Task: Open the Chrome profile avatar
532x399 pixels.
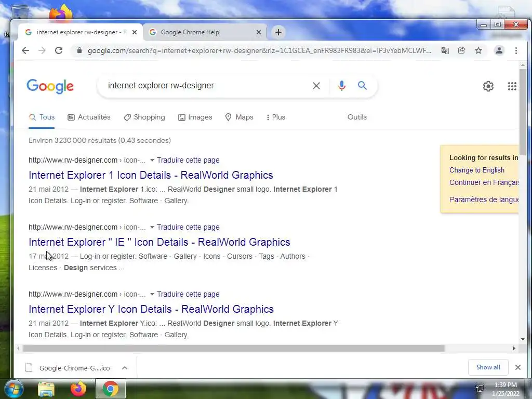Action: point(499,50)
